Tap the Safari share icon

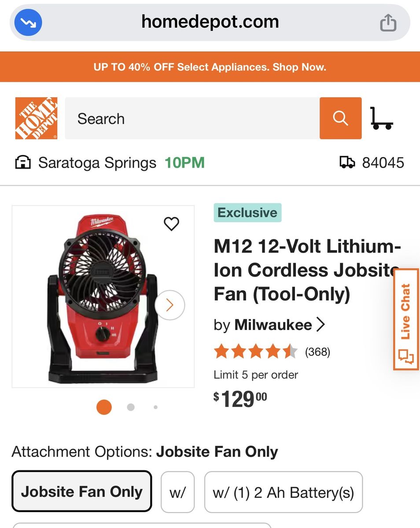pyautogui.click(x=388, y=22)
